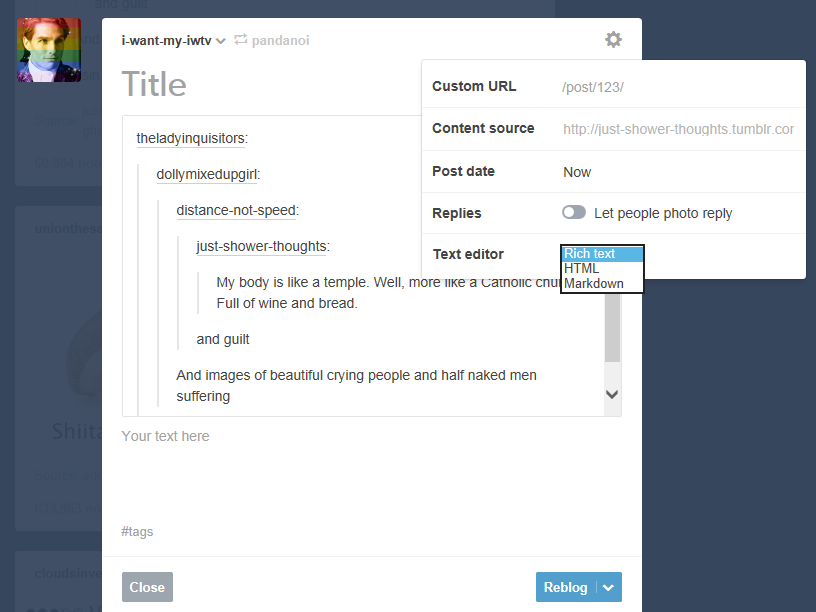Expand the i-want-my-iwtv blog selector chevron
The height and width of the screenshot is (612, 816).
tap(220, 41)
